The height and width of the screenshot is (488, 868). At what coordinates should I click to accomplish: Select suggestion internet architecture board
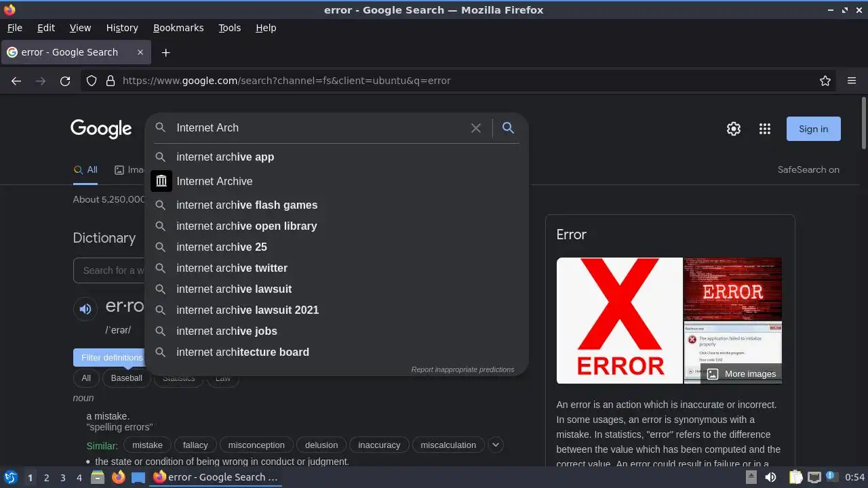click(336, 352)
